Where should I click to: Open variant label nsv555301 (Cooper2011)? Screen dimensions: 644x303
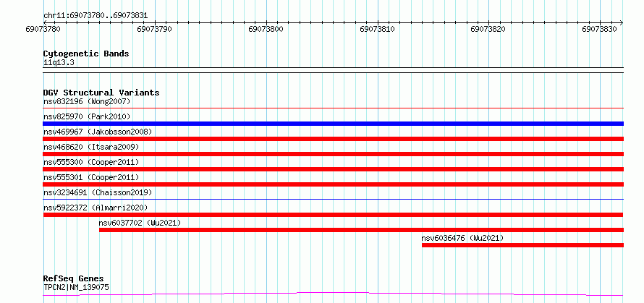point(91,177)
